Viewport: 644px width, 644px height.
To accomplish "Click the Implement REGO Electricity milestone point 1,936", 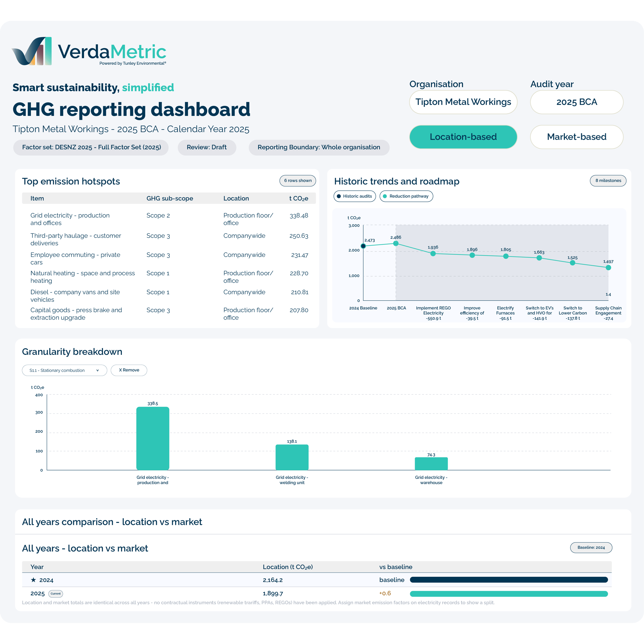I will click(433, 253).
